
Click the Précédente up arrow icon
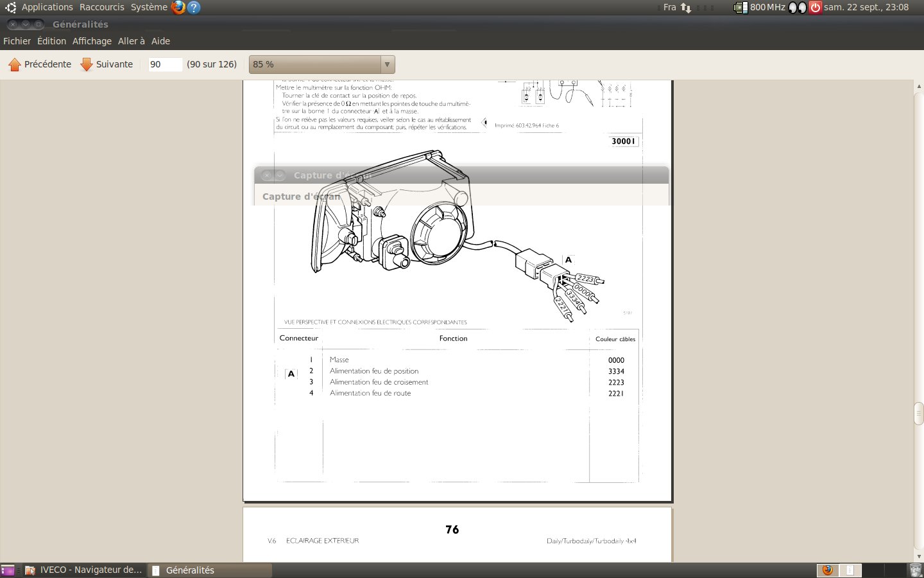tap(15, 65)
